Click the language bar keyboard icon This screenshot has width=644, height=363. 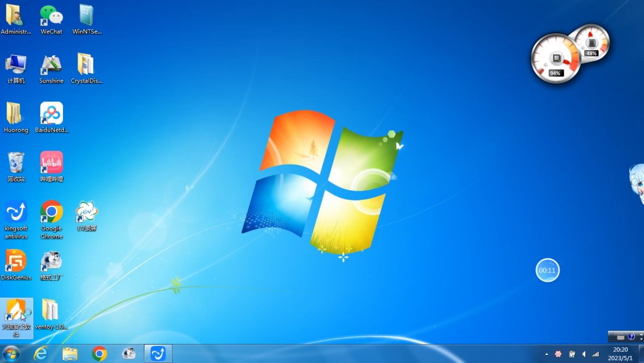tap(621, 337)
